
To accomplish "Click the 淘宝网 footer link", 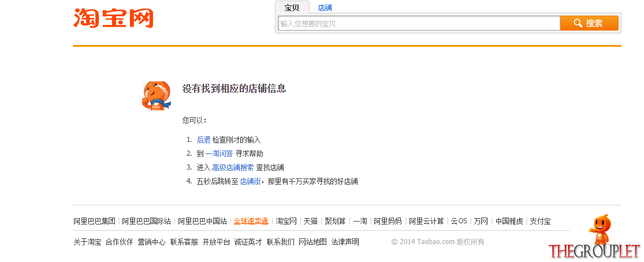I will (286, 222).
